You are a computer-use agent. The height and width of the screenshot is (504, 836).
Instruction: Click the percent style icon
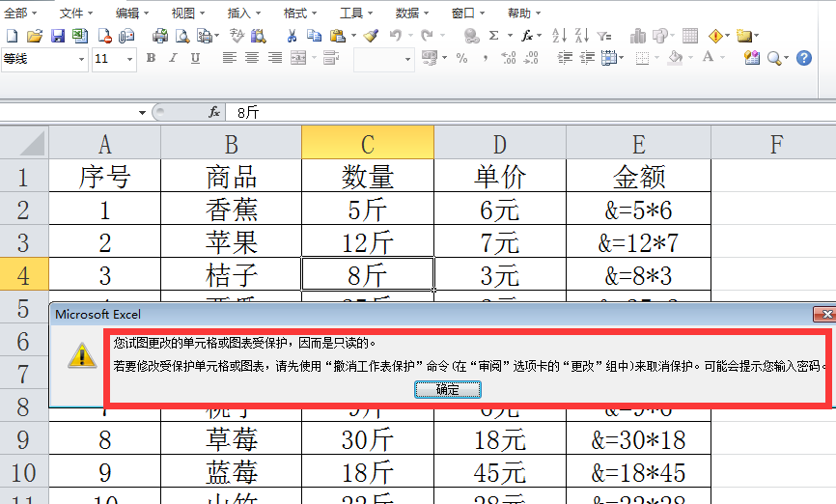(x=462, y=58)
